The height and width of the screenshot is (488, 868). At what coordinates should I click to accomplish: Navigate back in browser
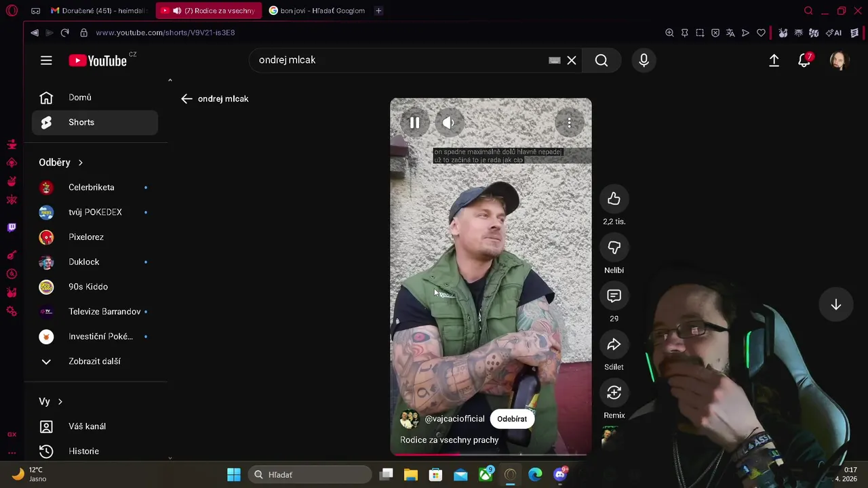[x=35, y=33]
